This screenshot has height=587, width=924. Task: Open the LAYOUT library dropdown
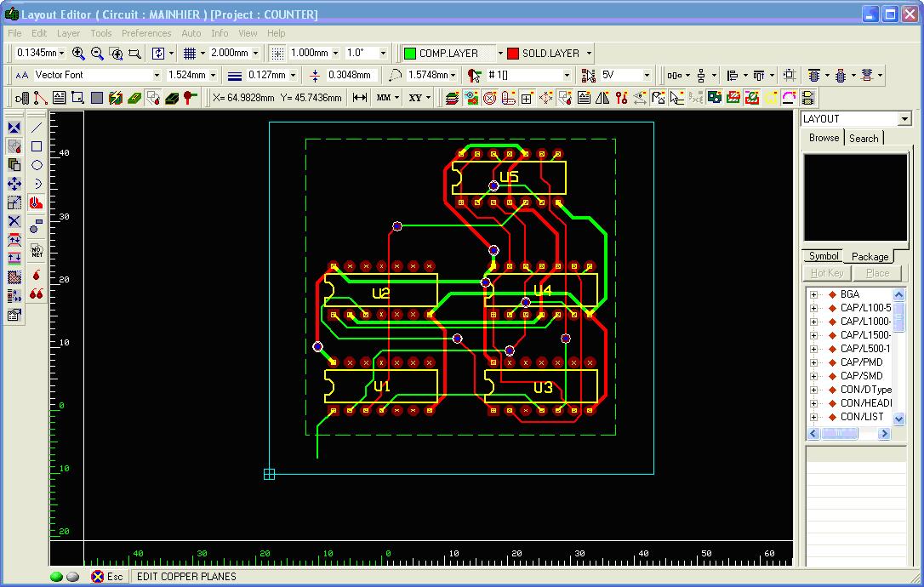(x=905, y=119)
